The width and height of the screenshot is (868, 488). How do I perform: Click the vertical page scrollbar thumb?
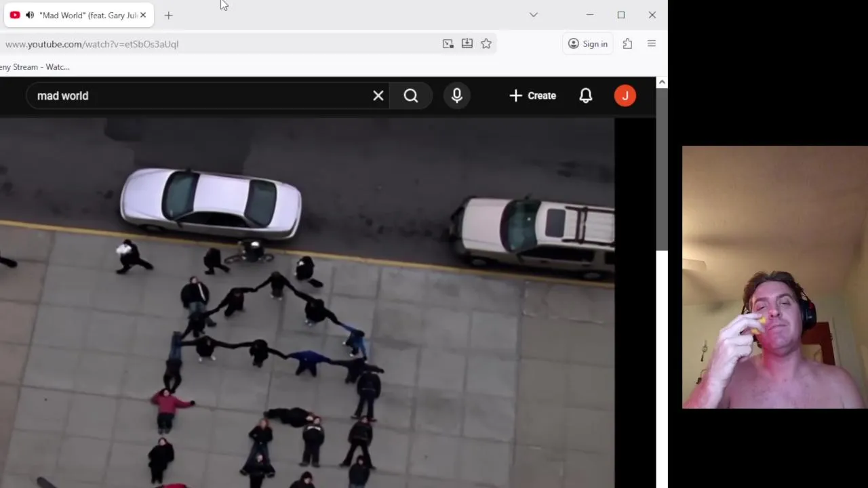tap(662, 169)
